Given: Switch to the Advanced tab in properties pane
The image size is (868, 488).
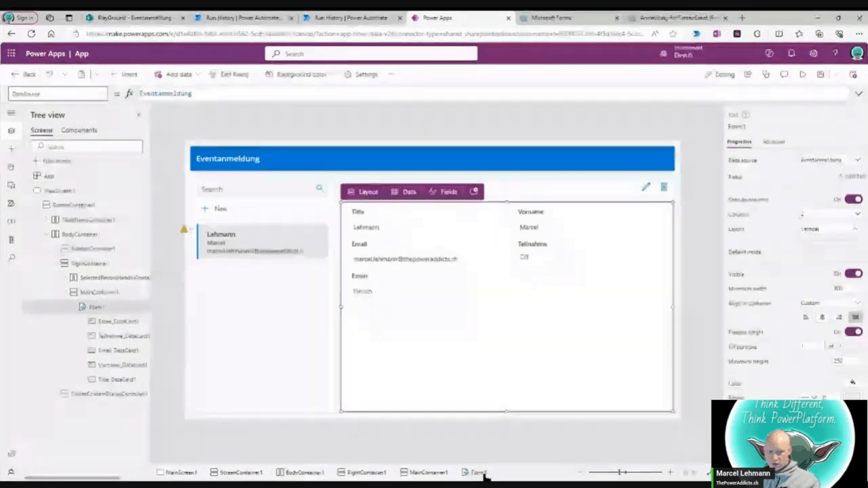Looking at the screenshot, I should pos(774,142).
